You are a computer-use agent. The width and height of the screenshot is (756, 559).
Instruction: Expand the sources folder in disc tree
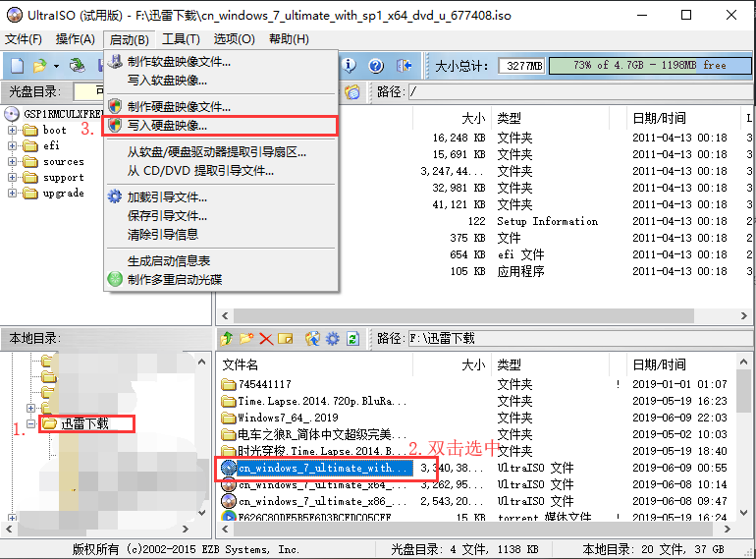[x=12, y=161]
